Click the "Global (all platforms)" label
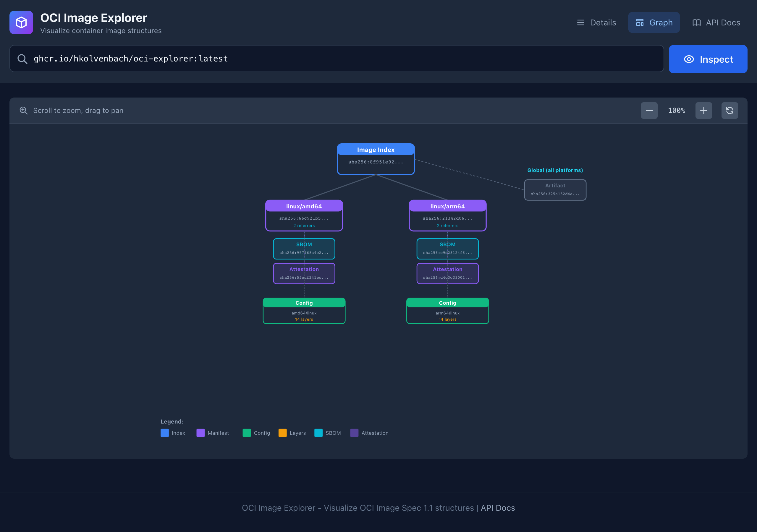The image size is (757, 532). (555, 170)
